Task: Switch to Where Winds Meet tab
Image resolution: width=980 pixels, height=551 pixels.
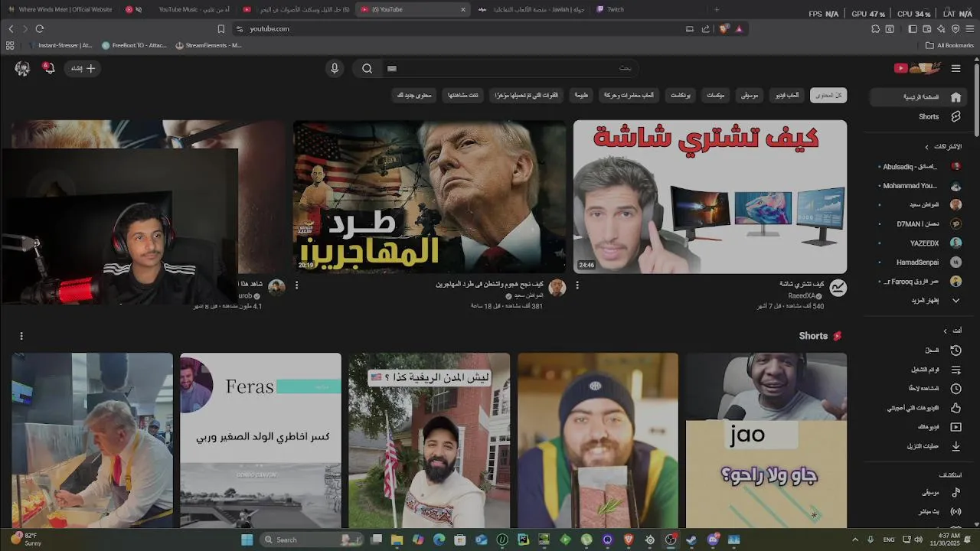Action: coord(60,9)
